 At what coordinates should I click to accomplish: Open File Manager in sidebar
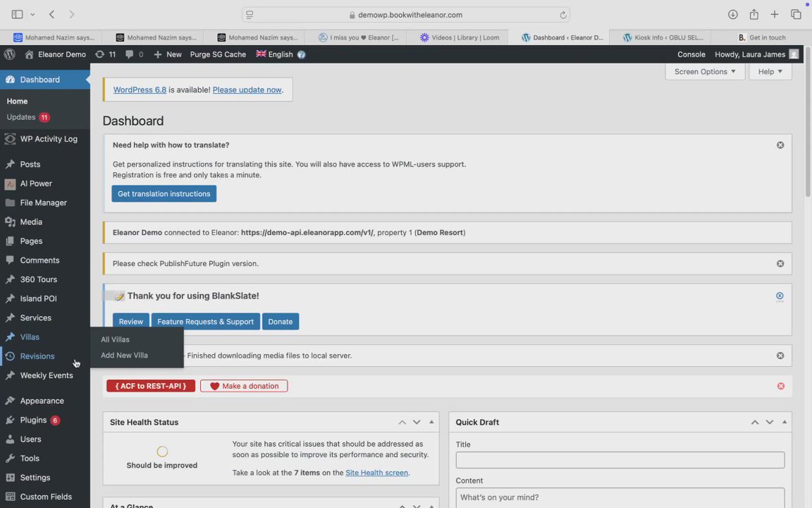click(x=45, y=202)
